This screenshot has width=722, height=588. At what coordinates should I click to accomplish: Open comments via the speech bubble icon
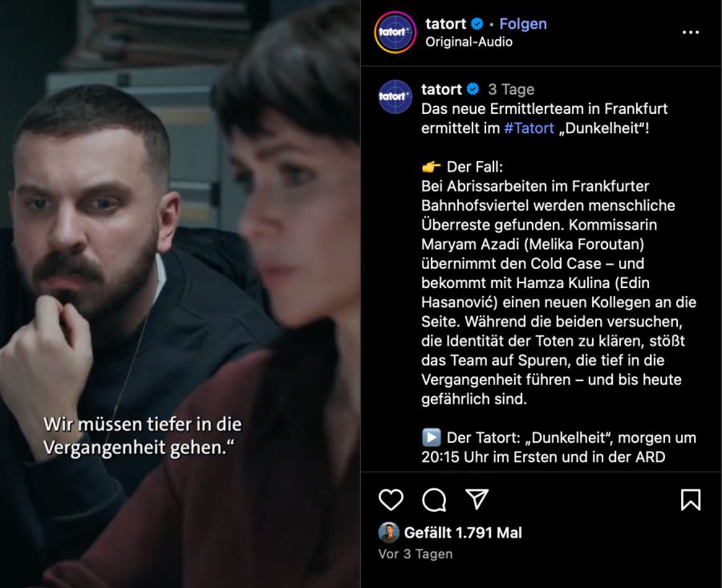click(434, 500)
